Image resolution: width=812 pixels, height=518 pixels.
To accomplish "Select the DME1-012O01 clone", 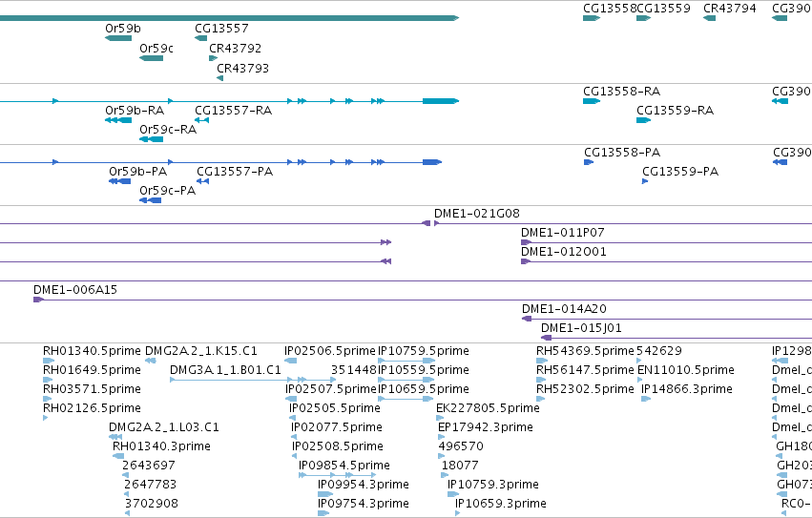I will click(666, 261).
